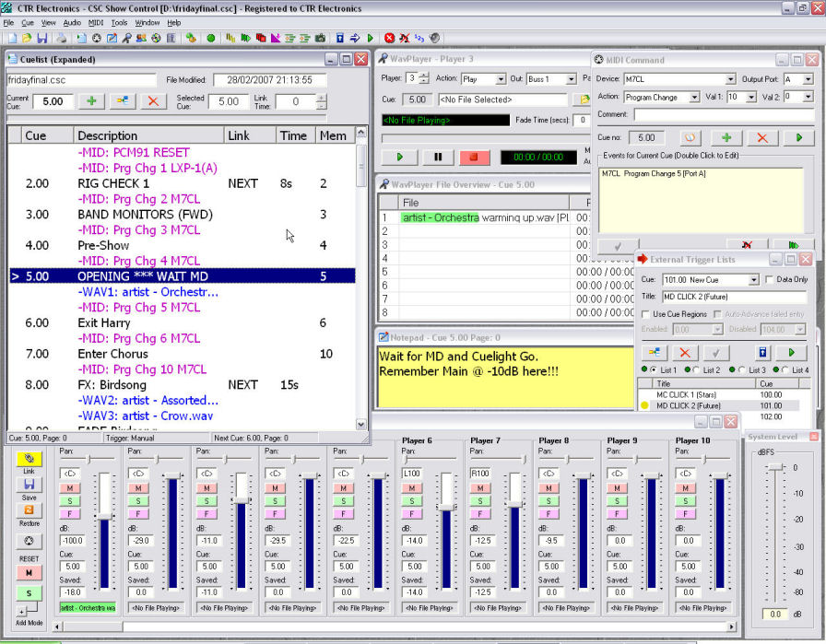Open the File menu
This screenshot has height=644, width=826.
[x=8, y=23]
